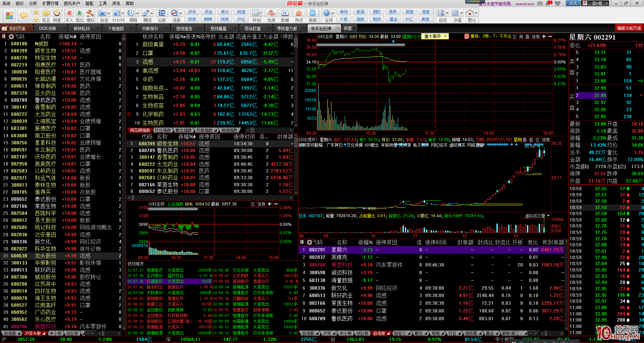Toggle the 区 interval button on index chart
Screen dimensions: 644x343
[x=253, y=204]
